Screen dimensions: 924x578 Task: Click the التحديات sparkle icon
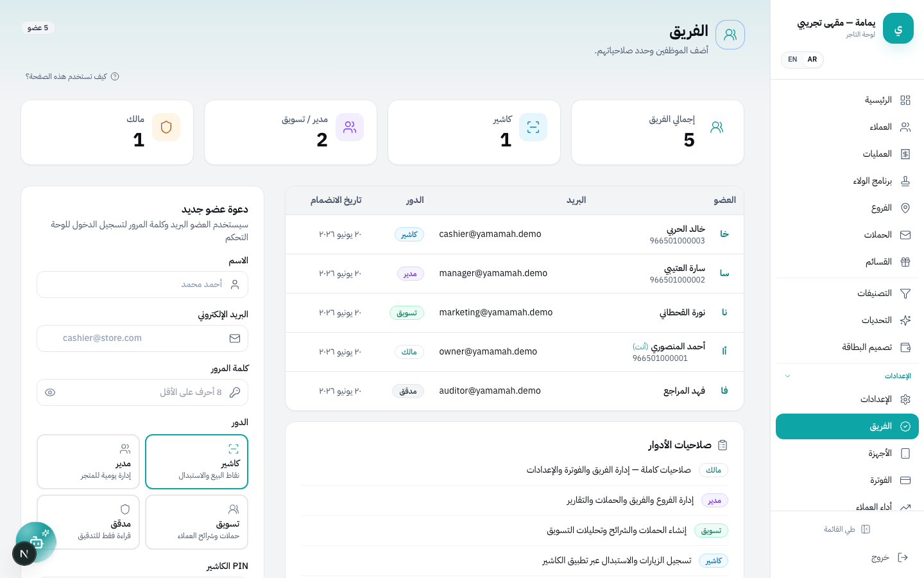tap(905, 320)
